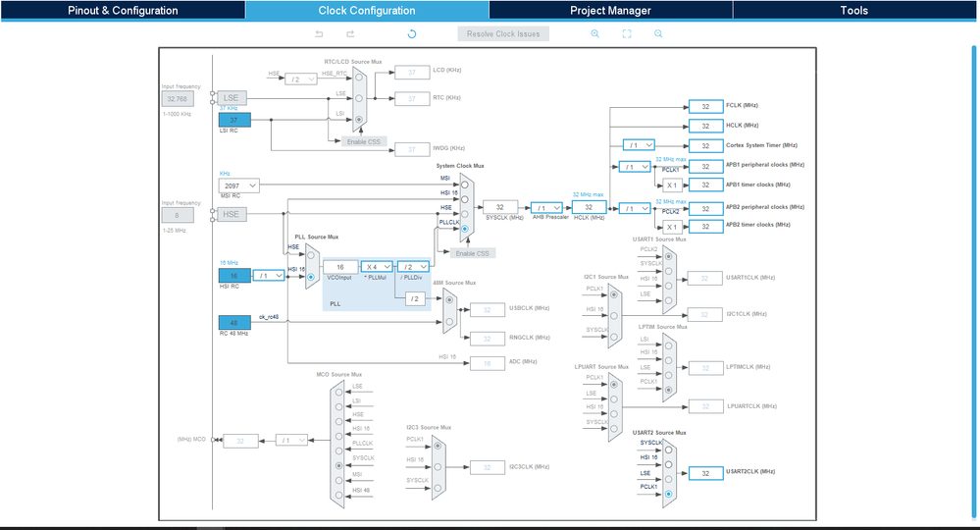Click the vertical scrollbar on the right
Screen dimensions: 980x530
(974, 282)
